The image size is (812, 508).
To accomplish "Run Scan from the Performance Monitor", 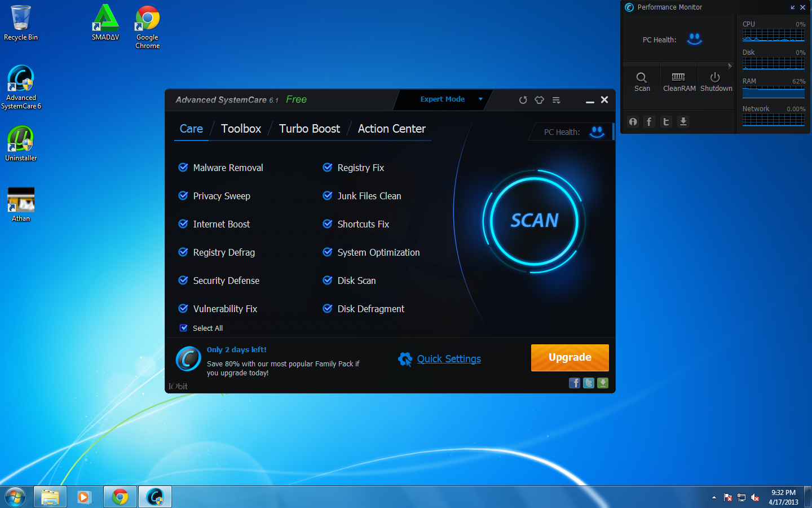I will coord(642,81).
